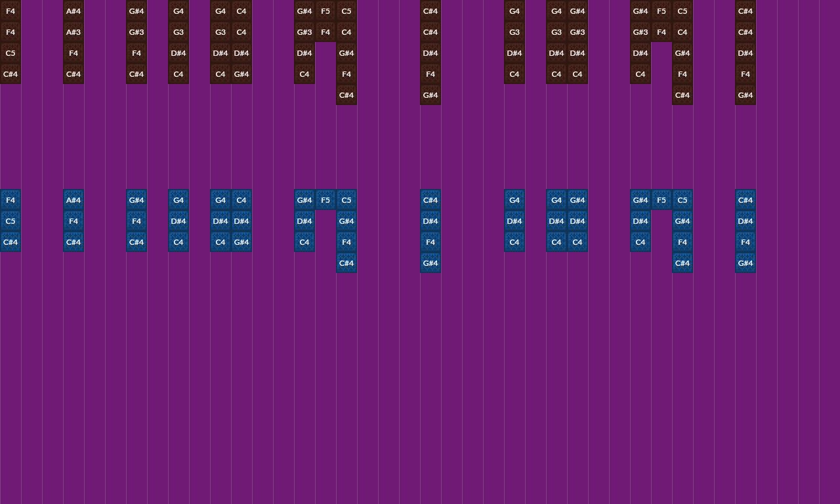Select the brown F4 tile directly below brown G#3
840x504 pixels.
(136, 52)
